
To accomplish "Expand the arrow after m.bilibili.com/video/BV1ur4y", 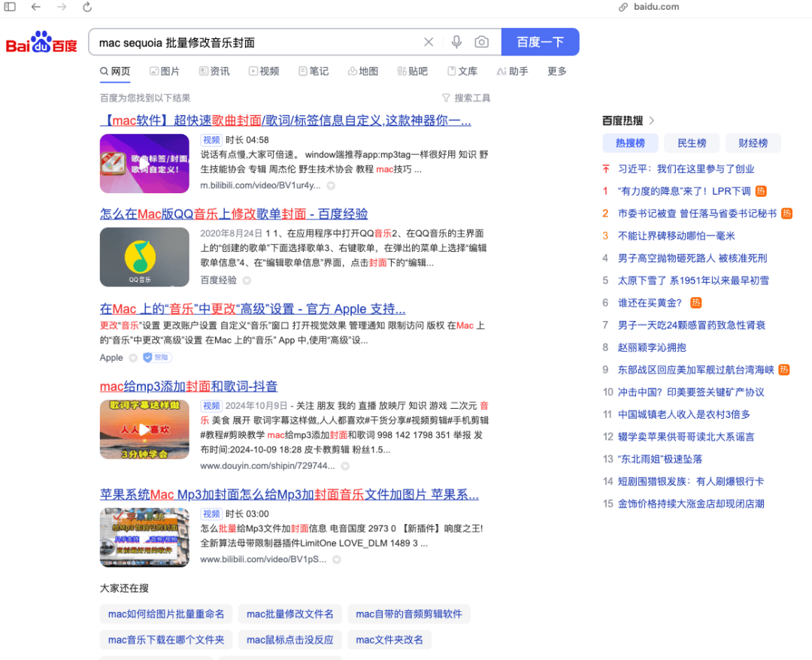I will click(x=331, y=186).
